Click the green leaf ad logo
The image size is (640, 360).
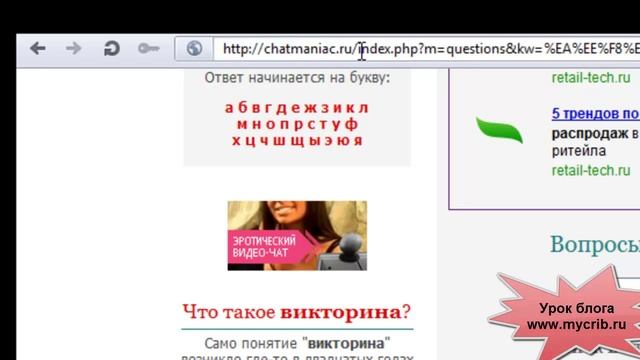point(499,130)
